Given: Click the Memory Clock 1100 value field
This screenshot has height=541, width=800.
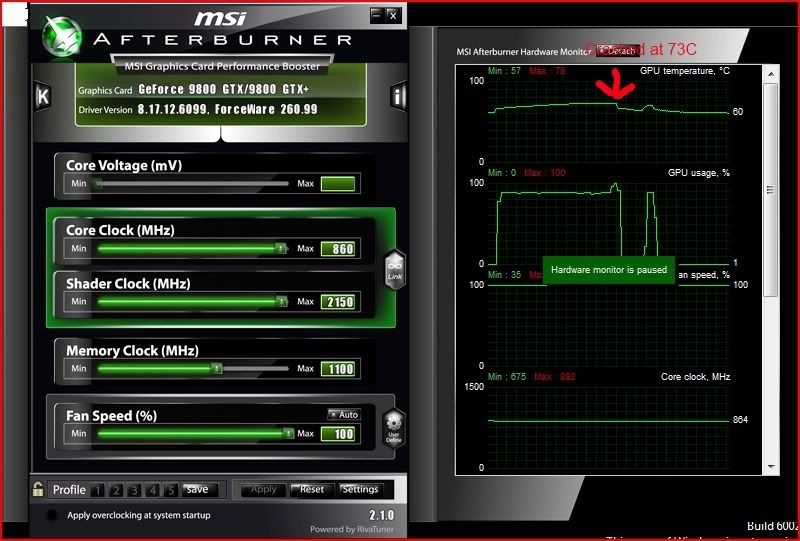Looking at the screenshot, I should pos(338,368).
